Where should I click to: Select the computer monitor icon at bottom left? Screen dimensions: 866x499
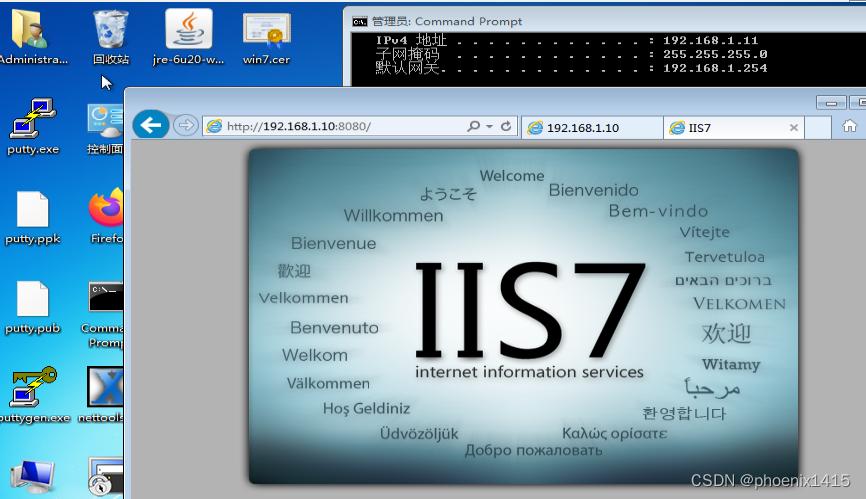tap(32, 477)
